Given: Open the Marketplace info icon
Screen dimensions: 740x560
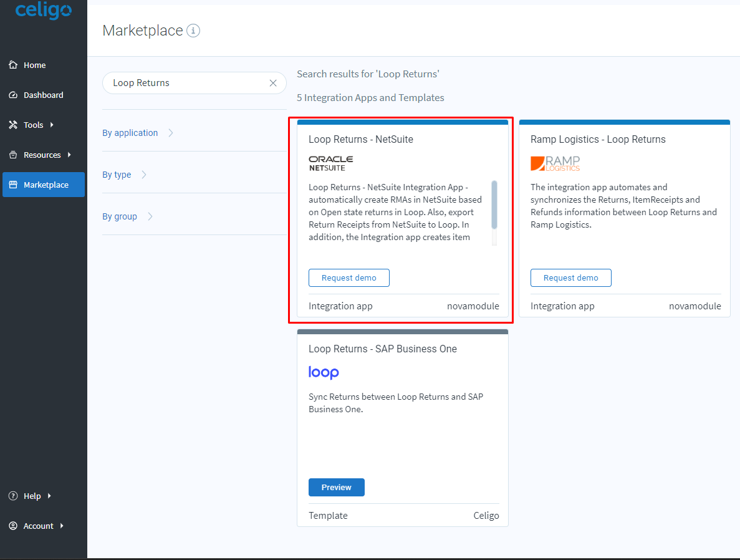Looking at the screenshot, I should coord(193,31).
